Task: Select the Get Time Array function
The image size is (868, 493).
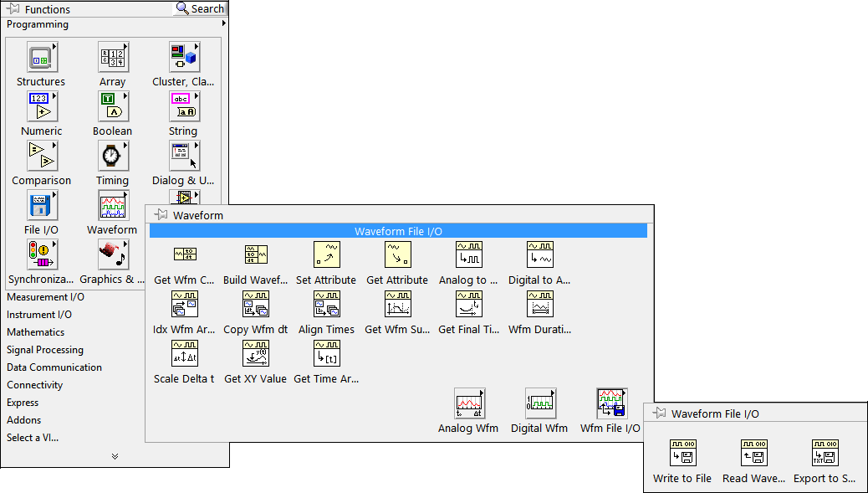Action: tap(327, 353)
